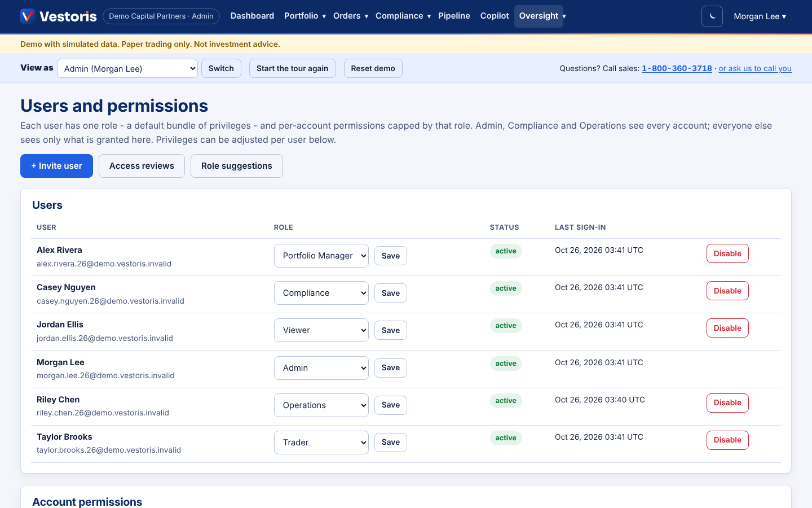Save Riley Chen's role
The image size is (812, 508).
pos(391,405)
